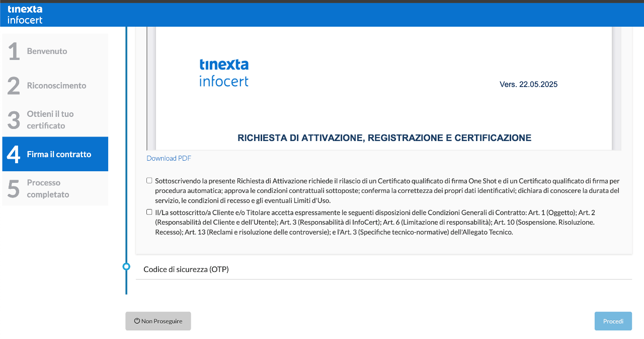
Task: Click the second checkbox's Condizioni Generali paragraph
Action: pos(374,222)
